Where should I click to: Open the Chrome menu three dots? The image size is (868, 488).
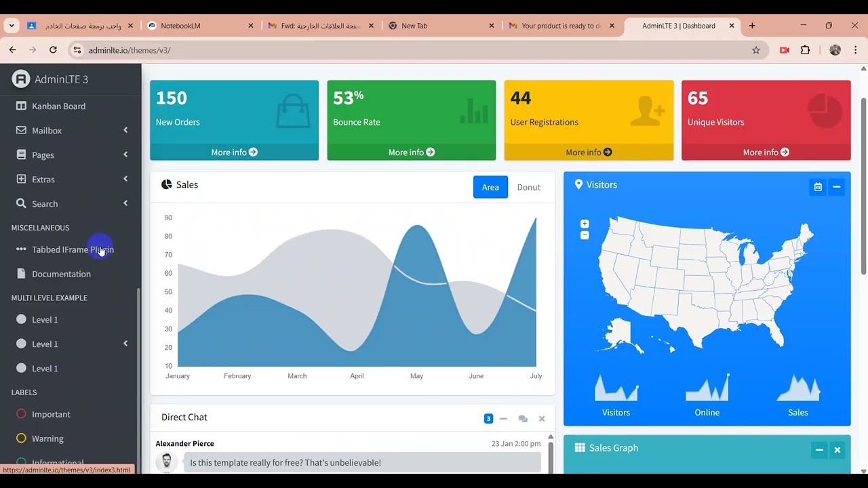856,50
